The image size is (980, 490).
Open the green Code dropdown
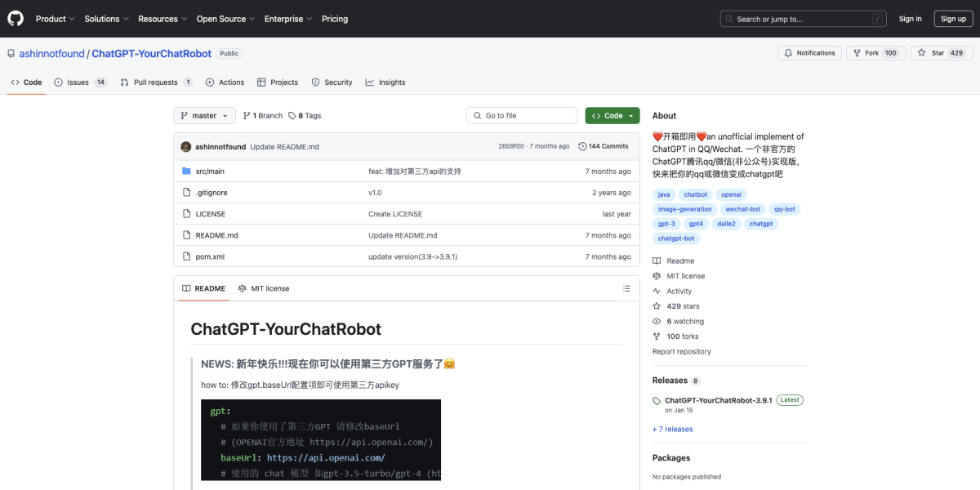(x=612, y=115)
